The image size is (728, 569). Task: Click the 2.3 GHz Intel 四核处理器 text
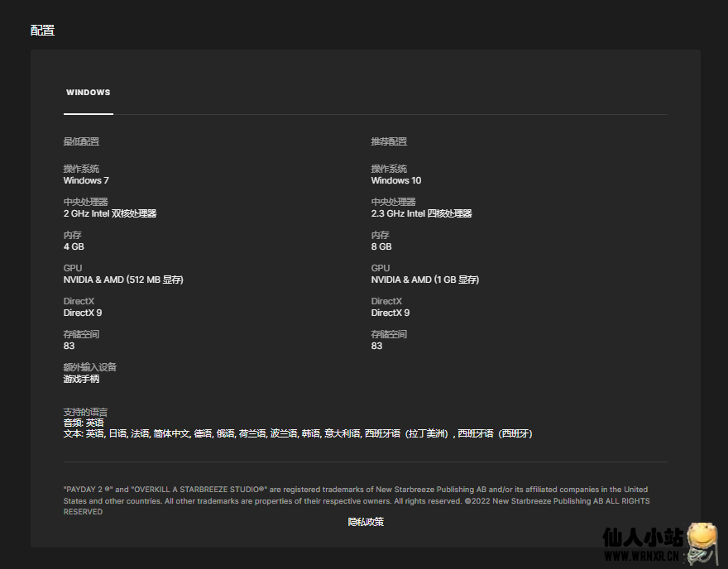pyautogui.click(x=421, y=213)
